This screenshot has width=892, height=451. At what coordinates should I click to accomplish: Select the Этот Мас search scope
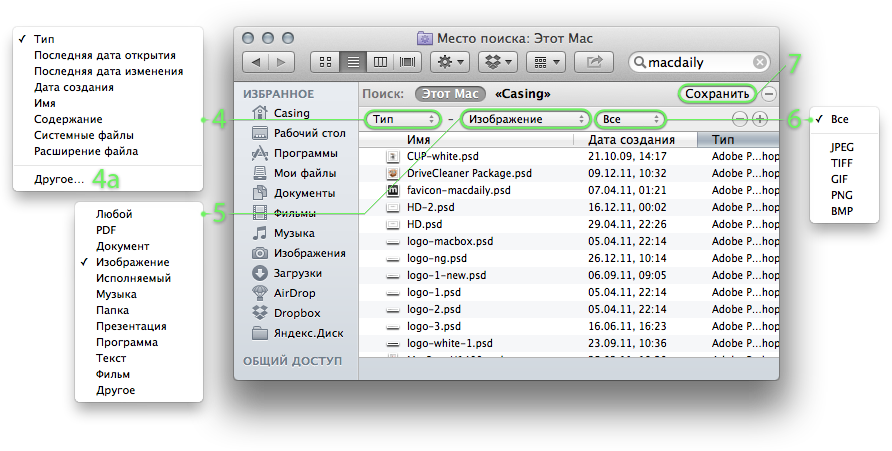[x=449, y=94]
